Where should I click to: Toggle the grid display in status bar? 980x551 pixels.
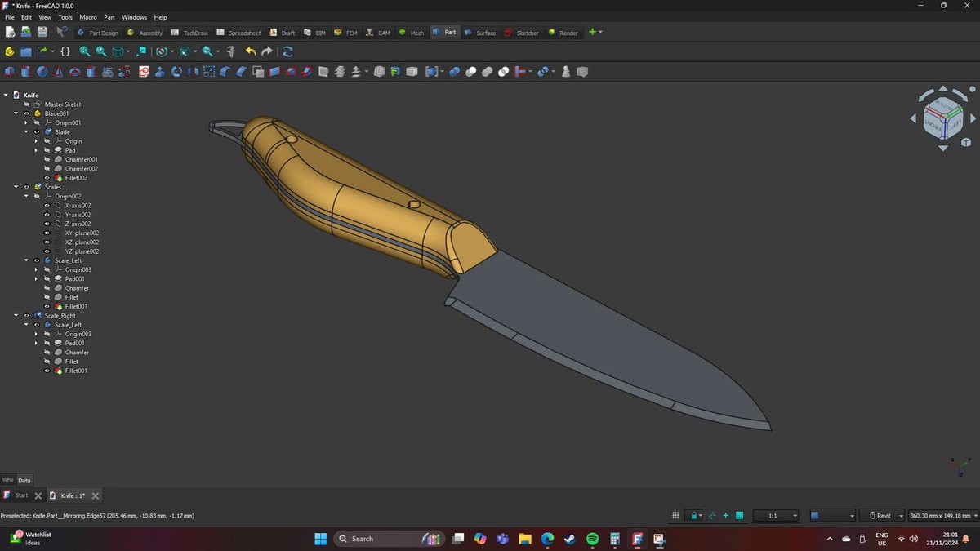click(x=675, y=515)
